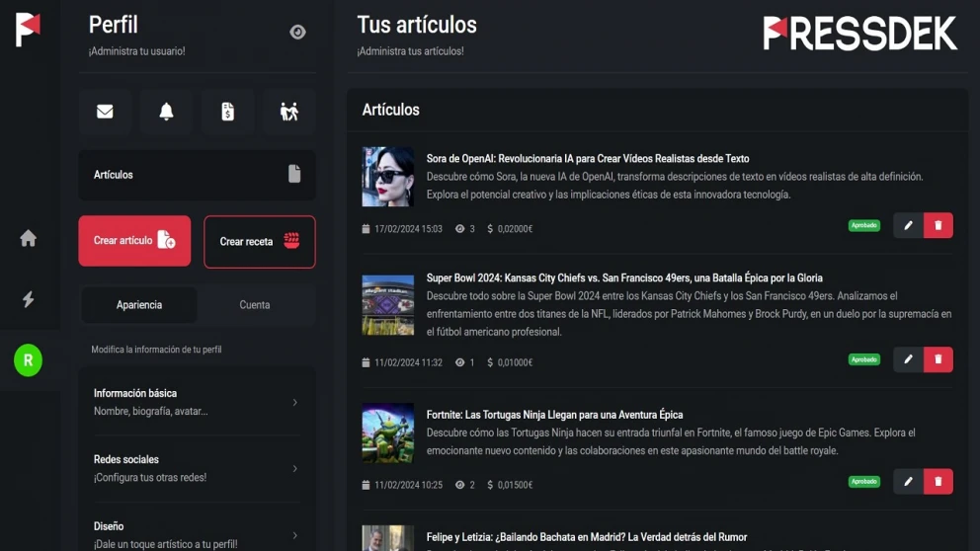Open the Fortnite Tortugas Ninja article thumbnail

click(388, 433)
